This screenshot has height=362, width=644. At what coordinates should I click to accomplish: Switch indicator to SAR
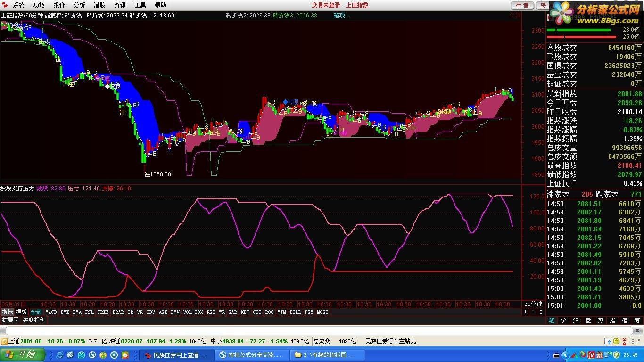[x=233, y=312]
